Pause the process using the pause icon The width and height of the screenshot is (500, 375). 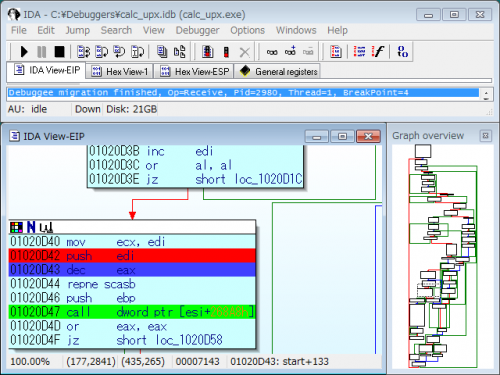[x=42, y=52]
